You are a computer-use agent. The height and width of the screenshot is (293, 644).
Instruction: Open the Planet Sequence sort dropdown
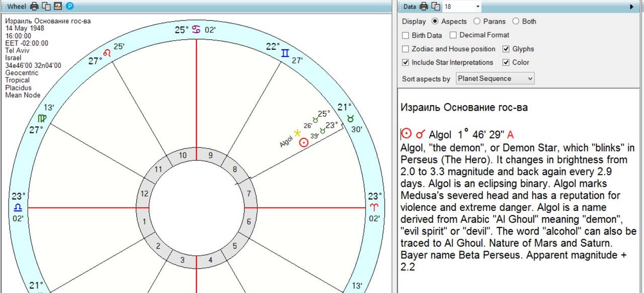(x=495, y=79)
